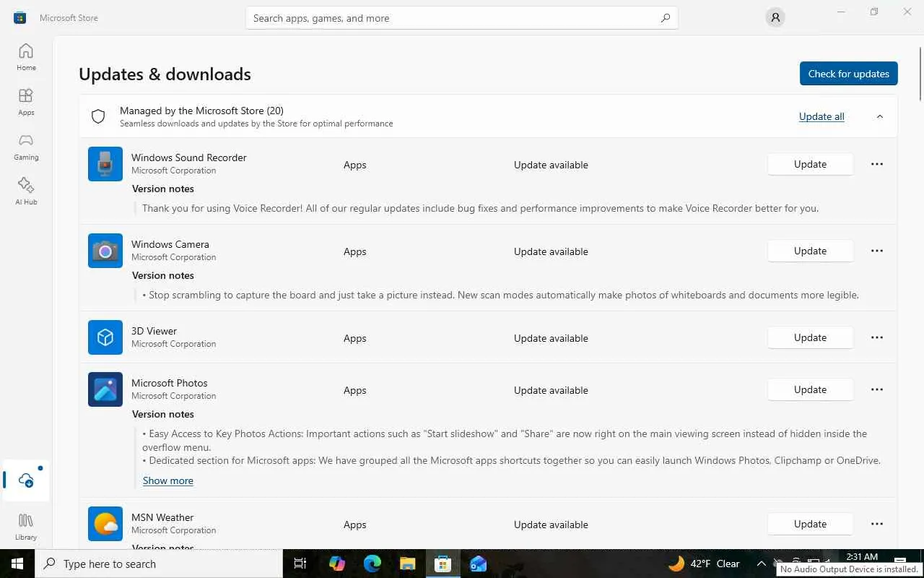Open the Windows Start menu
Viewport: 924px width, 578px height.
[x=17, y=564]
